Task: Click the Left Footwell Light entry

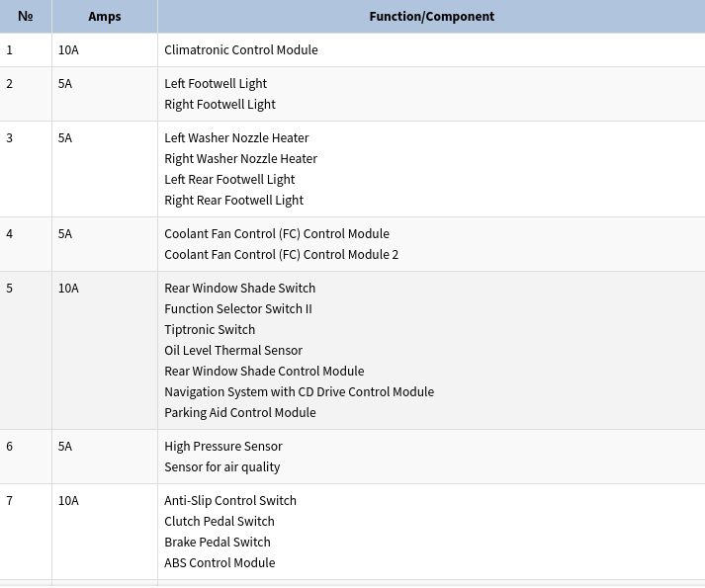Action: coord(216,84)
